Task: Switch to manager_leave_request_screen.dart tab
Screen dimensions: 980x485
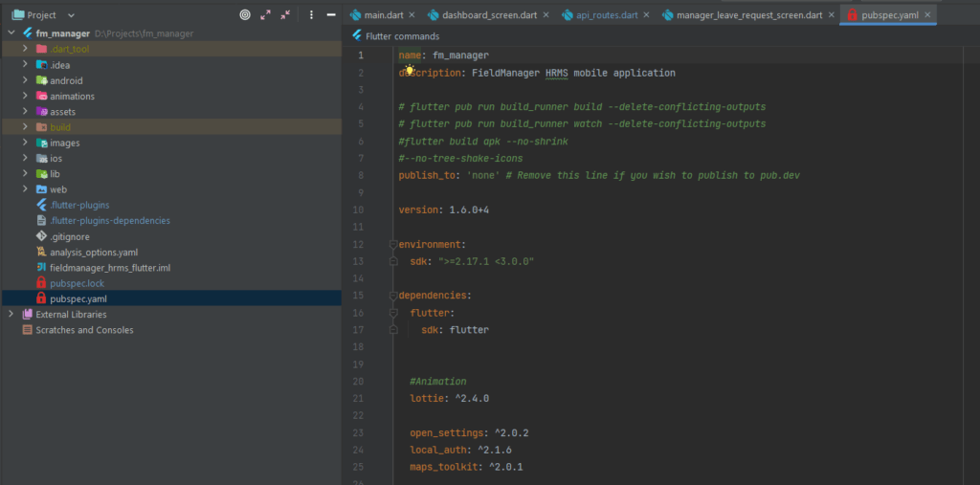Action: tap(749, 14)
